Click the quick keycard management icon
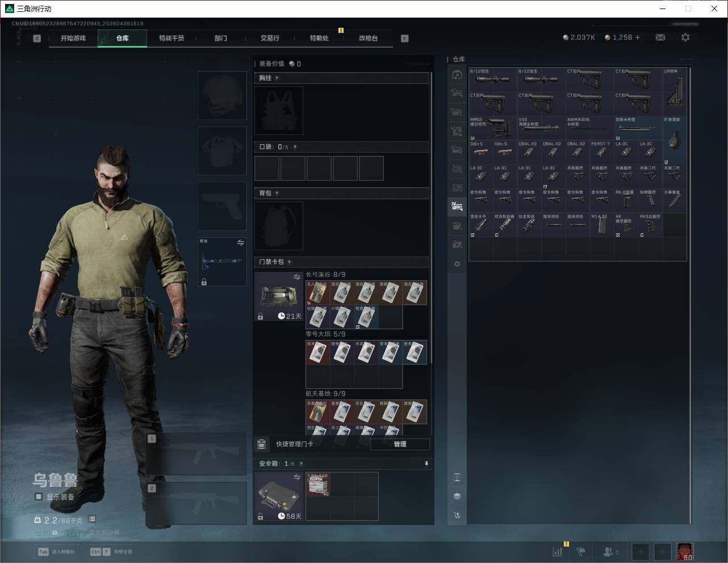The width and height of the screenshot is (728, 563). pyautogui.click(x=262, y=444)
